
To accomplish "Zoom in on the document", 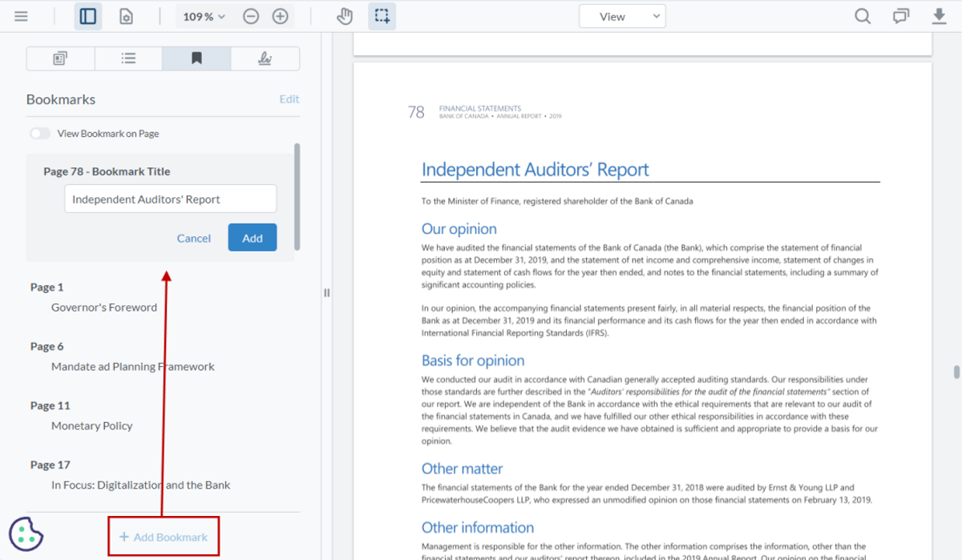I will 280,15.
